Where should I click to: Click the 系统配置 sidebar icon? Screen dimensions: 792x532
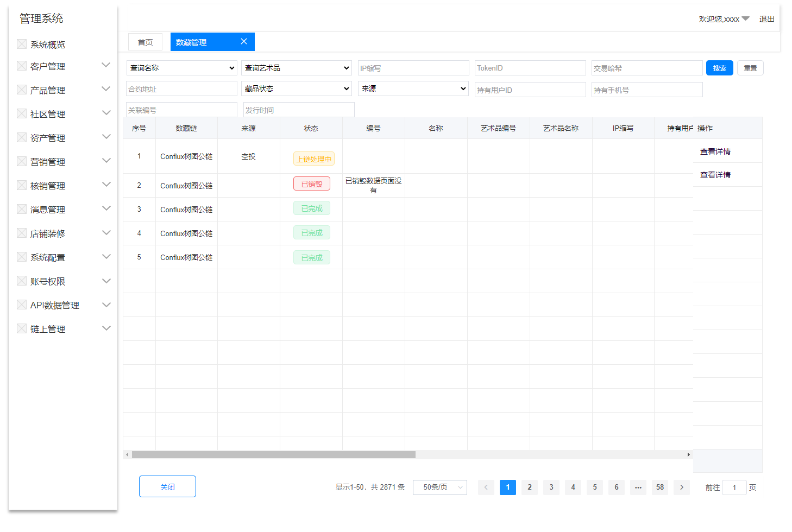tap(22, 257)
